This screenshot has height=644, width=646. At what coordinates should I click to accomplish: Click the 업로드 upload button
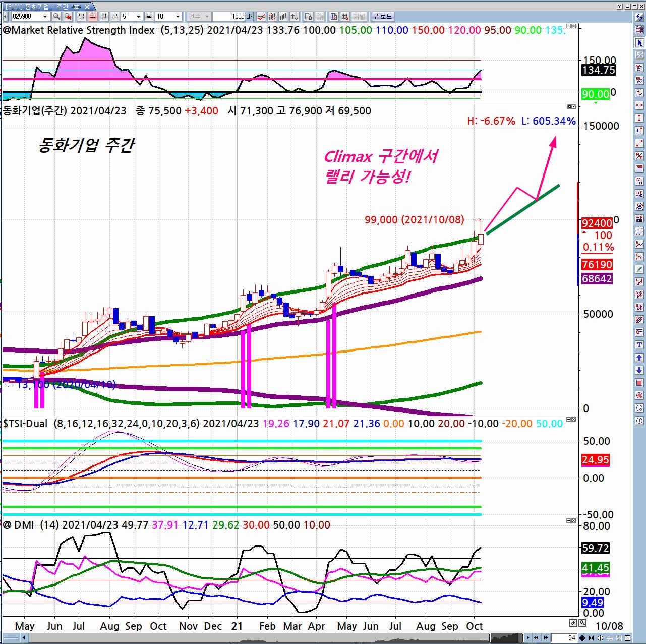383,17
